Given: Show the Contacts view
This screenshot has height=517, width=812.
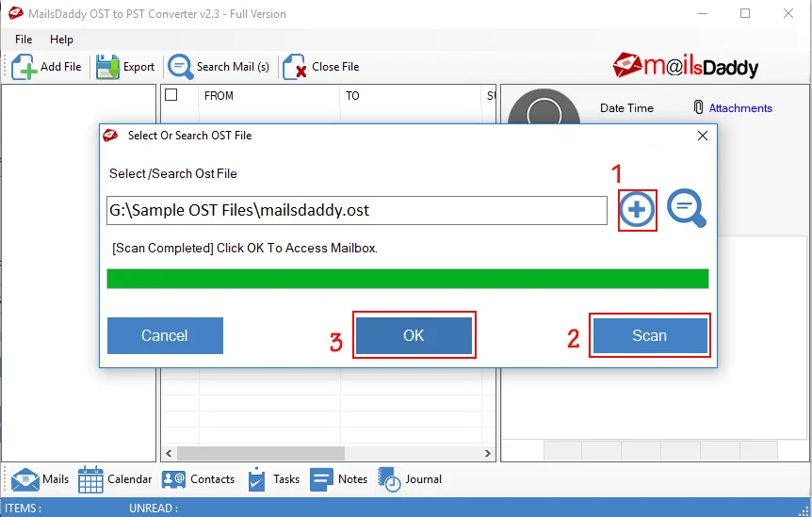Looking at the screenshot, I should [174, 479].
